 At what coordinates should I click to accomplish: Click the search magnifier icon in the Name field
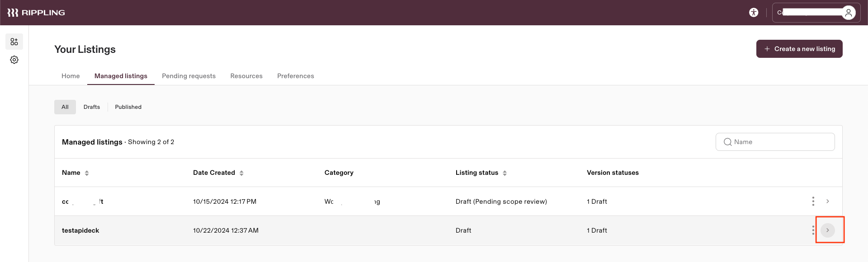(x=727, y=142)
